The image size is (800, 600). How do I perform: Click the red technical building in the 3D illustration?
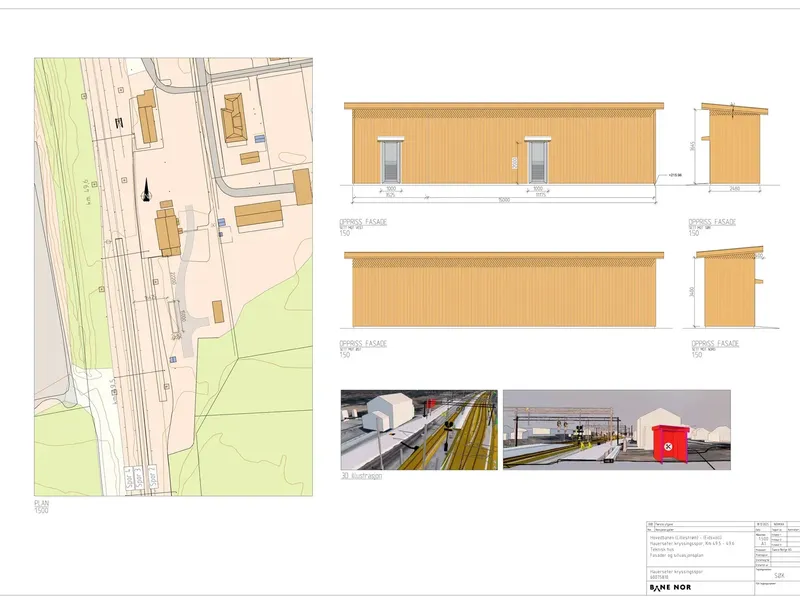[670, 444]
